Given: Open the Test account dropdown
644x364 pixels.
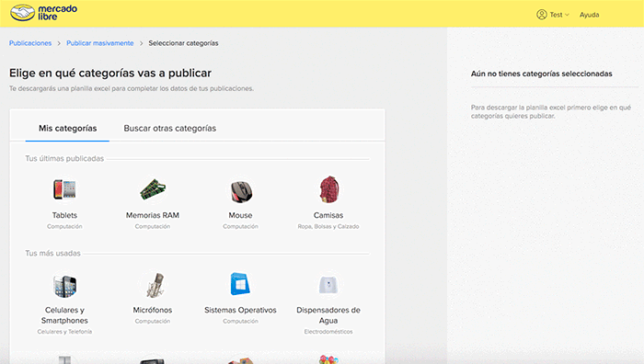Looking at the screenshot, I should (x=559, y=15).
